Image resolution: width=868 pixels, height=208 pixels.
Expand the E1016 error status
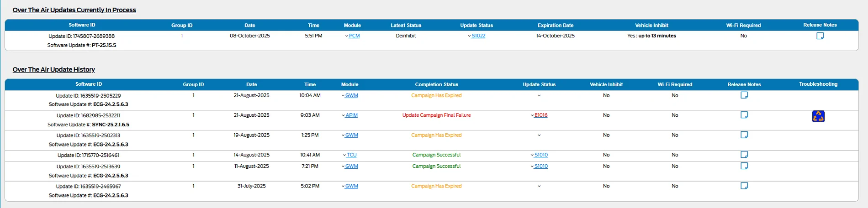click(539, 115)
